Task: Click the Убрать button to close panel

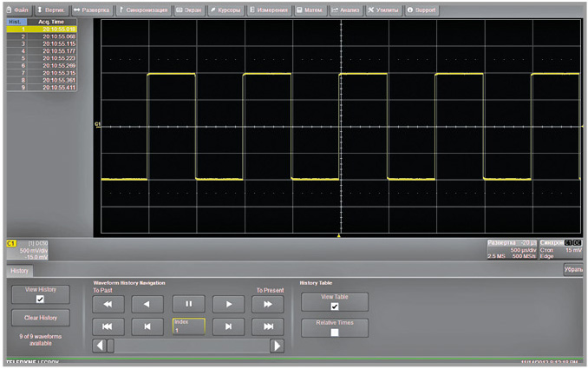Action: click(573, 270)
